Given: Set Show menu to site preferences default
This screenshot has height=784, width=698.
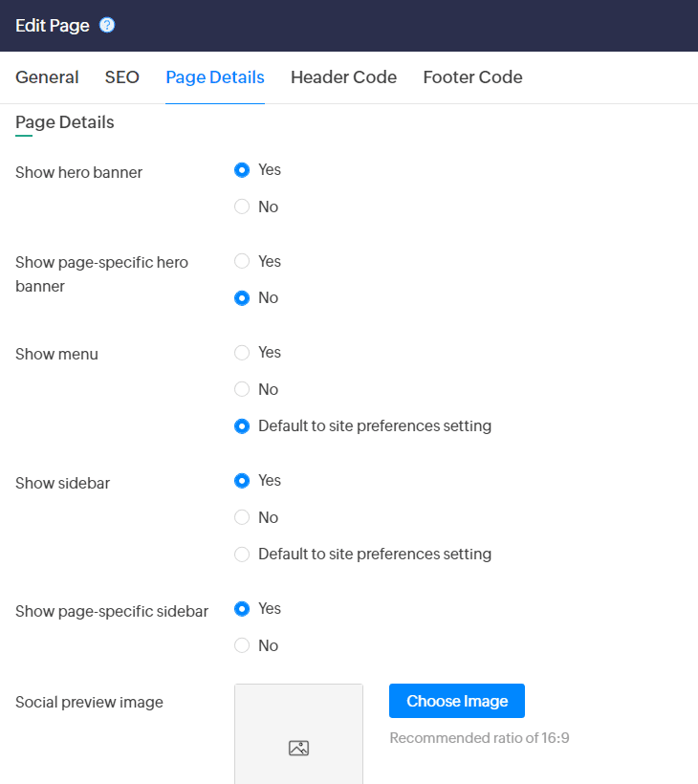Looking at the screenshot, I should coord(242,426).
